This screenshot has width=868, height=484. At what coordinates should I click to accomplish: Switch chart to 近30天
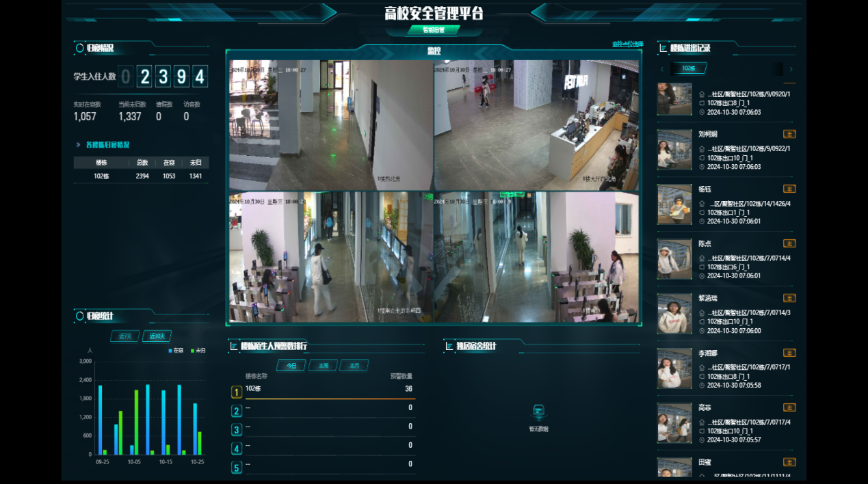point(157,336)
